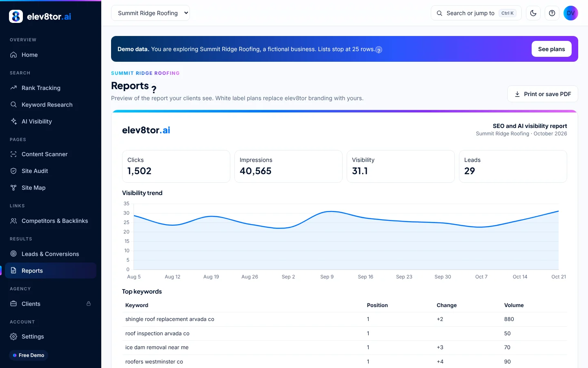Click the Position column header
This screenshot has height=368, width=588.
[377, 305]
